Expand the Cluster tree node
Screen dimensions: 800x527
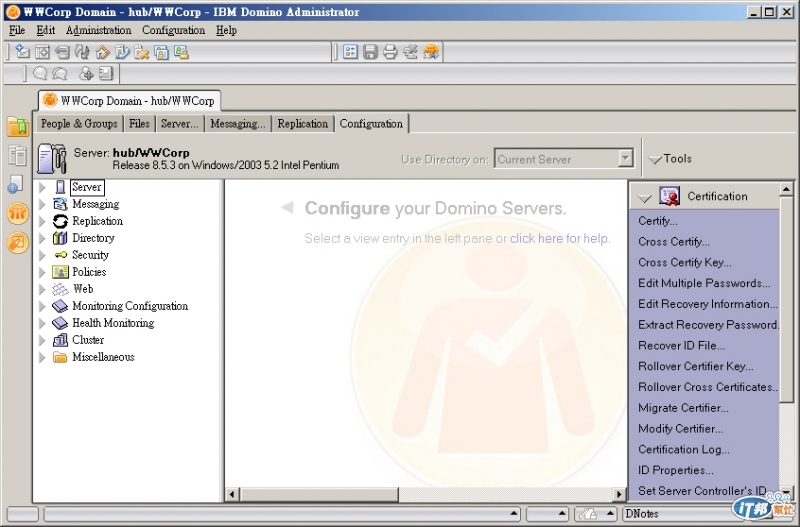[x=42, y=340]
